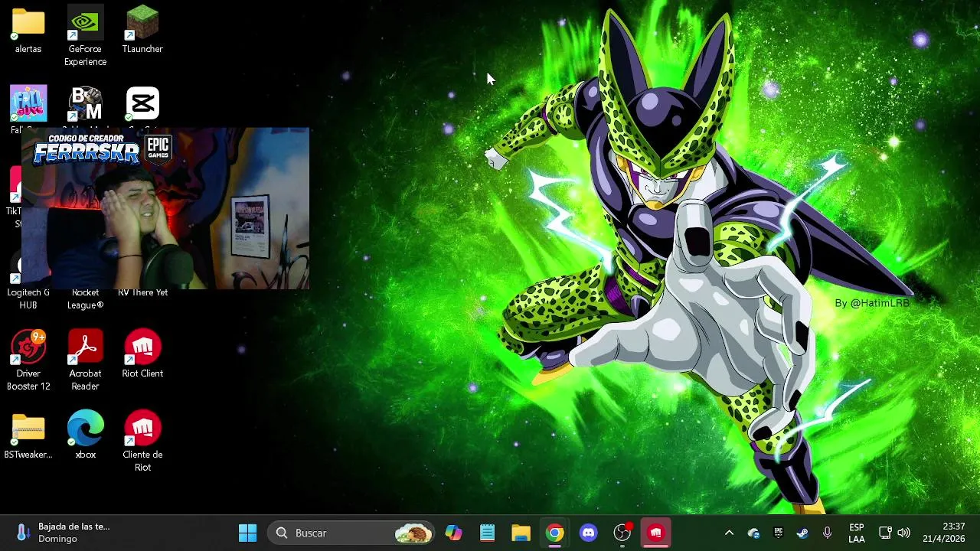Click the microphone tray icon
The width and height of the screenshot is (980, 551).
tap(827, 533)
